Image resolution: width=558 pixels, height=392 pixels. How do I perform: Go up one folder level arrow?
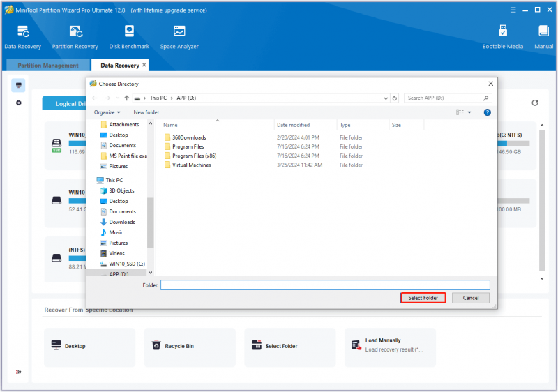[127, 98]
